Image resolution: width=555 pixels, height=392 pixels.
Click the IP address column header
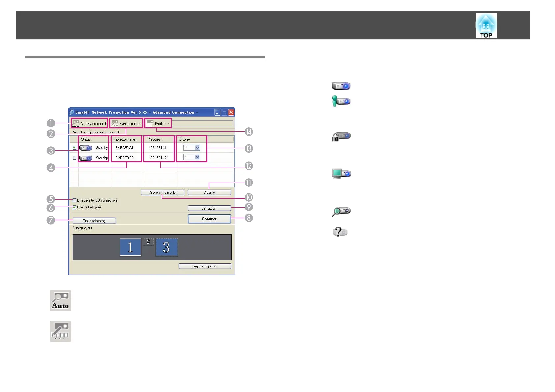154,139
